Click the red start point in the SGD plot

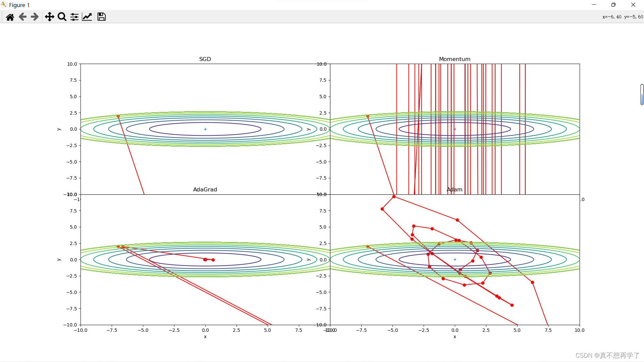click(x=118, y=116)
